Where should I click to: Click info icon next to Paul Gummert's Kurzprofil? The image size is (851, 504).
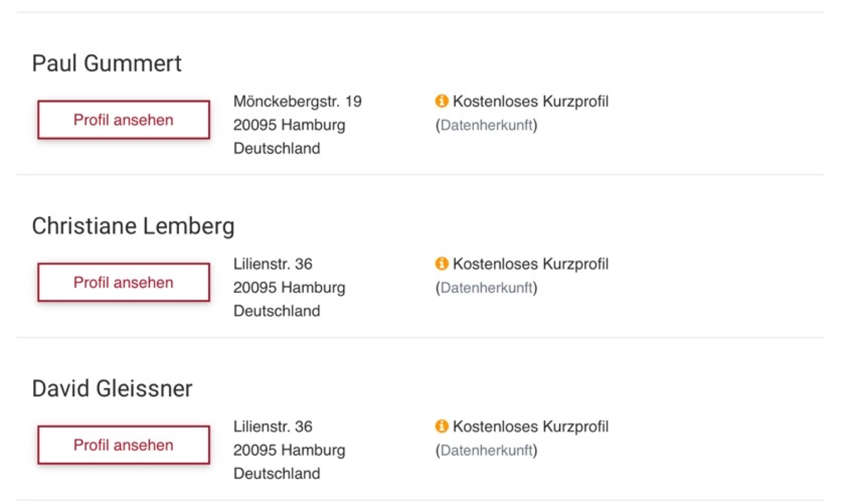(441, 101)
